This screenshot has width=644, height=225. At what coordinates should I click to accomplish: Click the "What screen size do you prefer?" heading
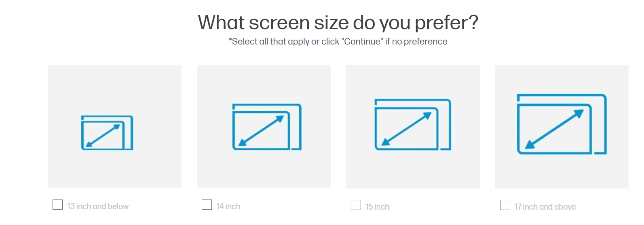338,23
